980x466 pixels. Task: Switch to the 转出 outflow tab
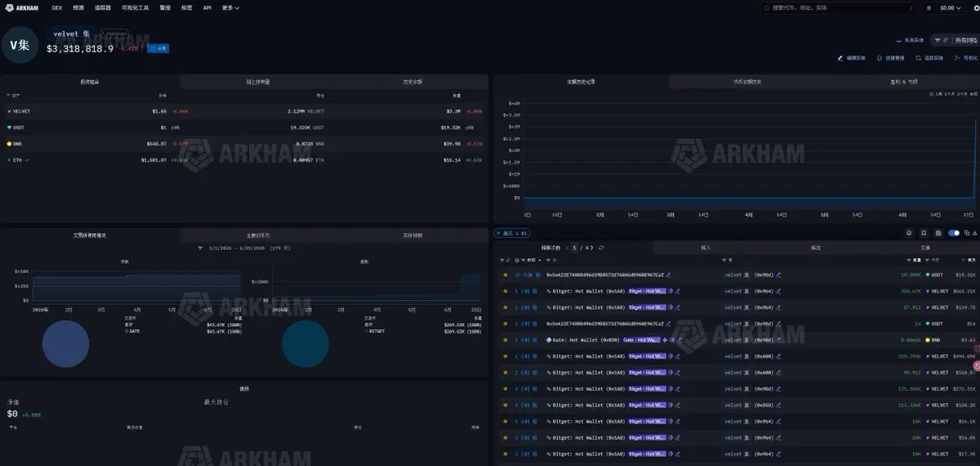click(816, 247)
